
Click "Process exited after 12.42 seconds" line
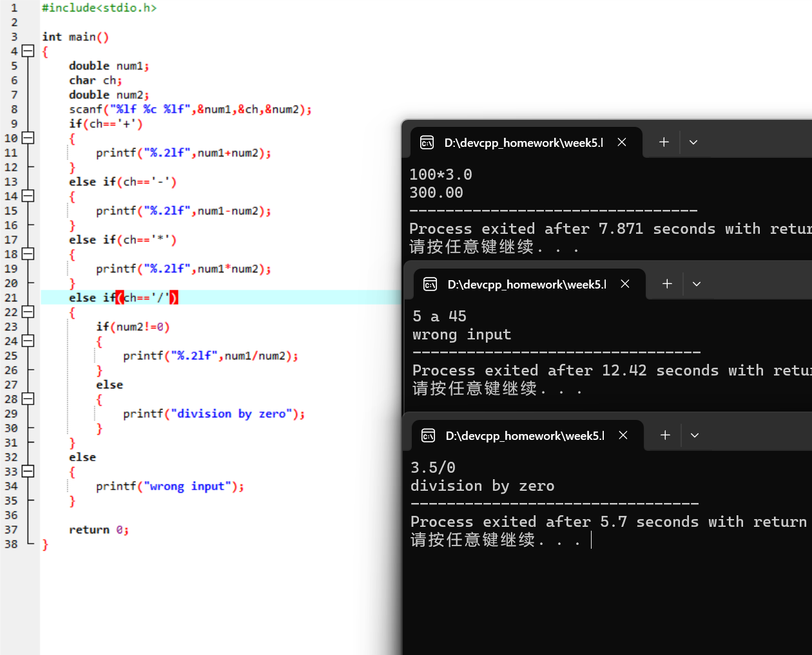(x=612, y=370)
